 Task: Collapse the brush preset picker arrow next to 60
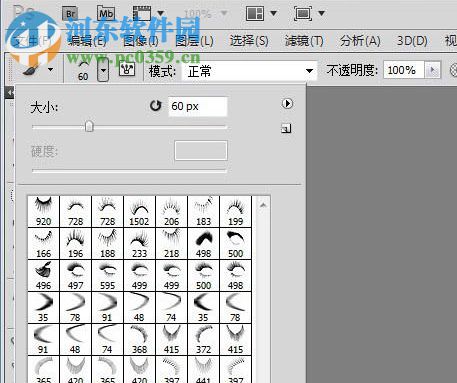click(x=103, y=70)
